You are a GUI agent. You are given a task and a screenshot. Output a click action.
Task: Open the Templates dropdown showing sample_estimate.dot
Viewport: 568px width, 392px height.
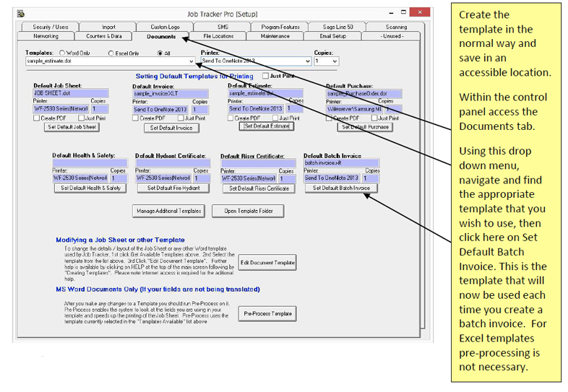click(x=110, y=61)
